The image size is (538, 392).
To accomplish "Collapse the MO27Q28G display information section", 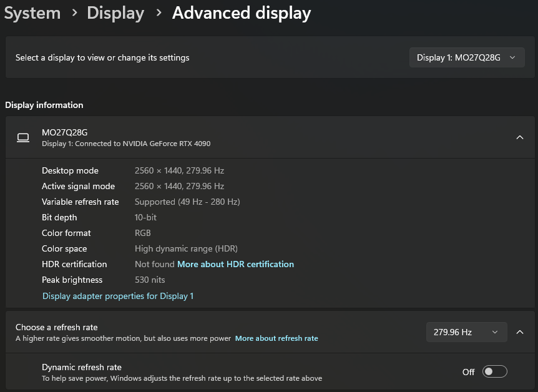I will coord(520,137).
